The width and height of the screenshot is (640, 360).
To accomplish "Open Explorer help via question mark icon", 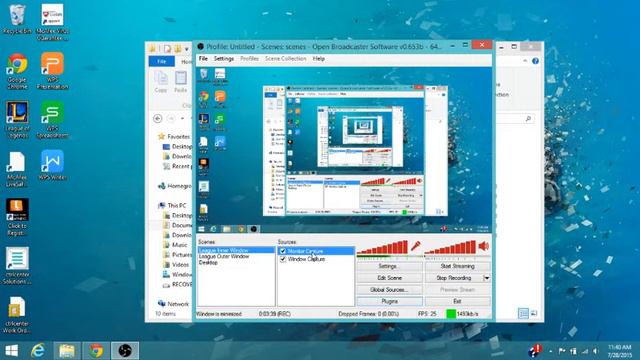I will point(536,61).
